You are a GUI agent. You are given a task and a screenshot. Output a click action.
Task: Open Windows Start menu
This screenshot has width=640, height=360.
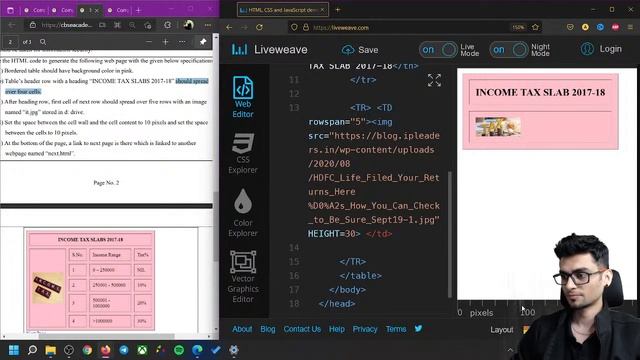click(14, 350)
